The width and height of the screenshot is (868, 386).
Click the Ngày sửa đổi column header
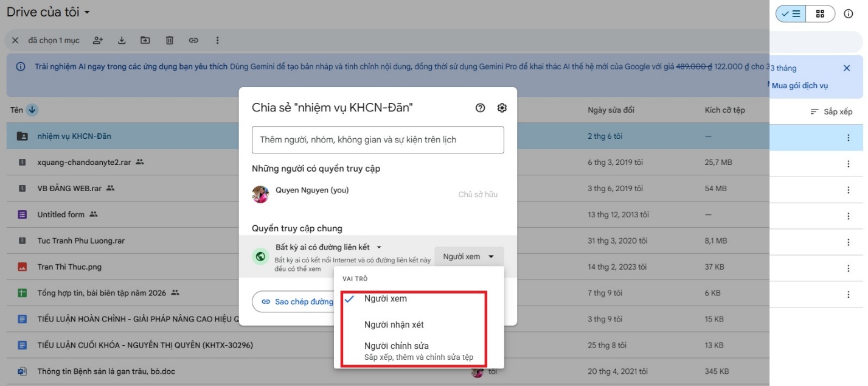click(x=611, y=110)
